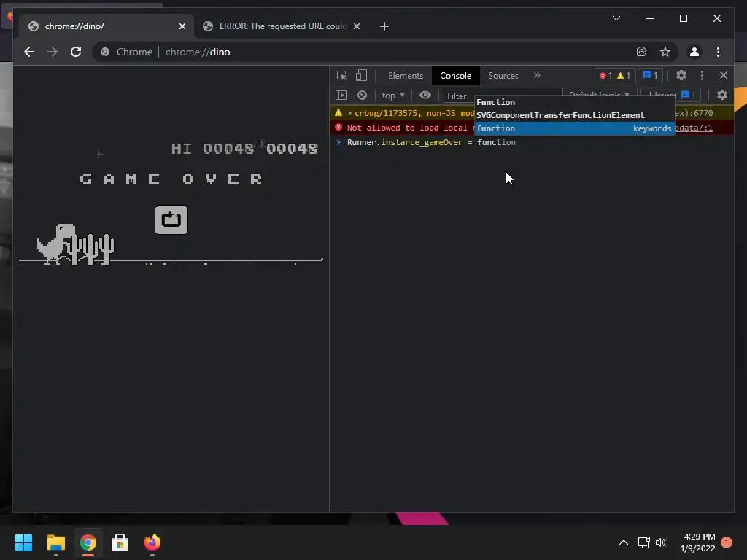This screenshot has width=747, height=560.
Task: Open console settings gear
Action: click(x=722, y=96)
